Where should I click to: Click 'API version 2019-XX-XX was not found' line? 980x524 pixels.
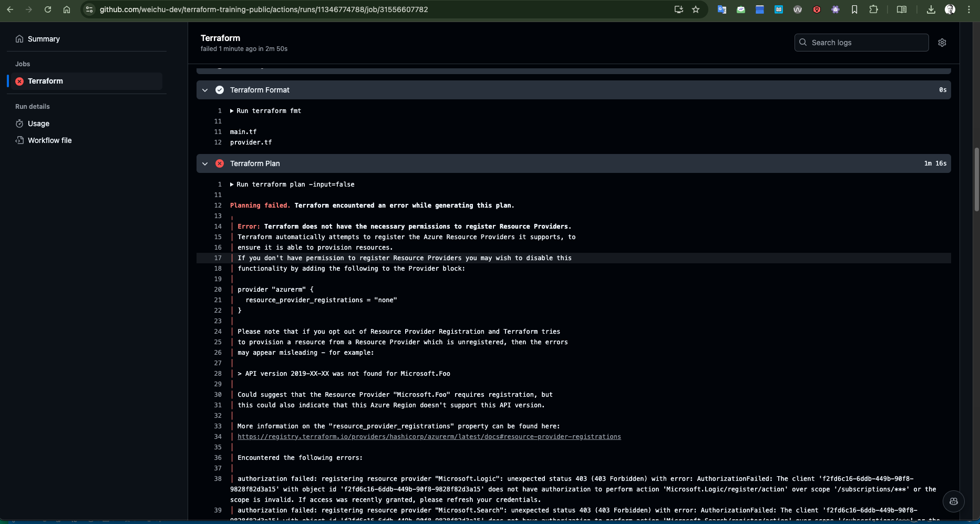click(x=344, y=374)
